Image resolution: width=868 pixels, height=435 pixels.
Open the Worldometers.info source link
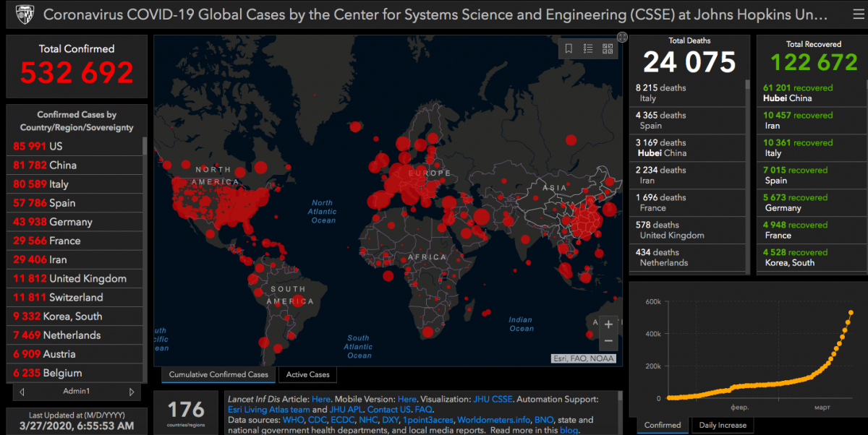pos(493,420)
